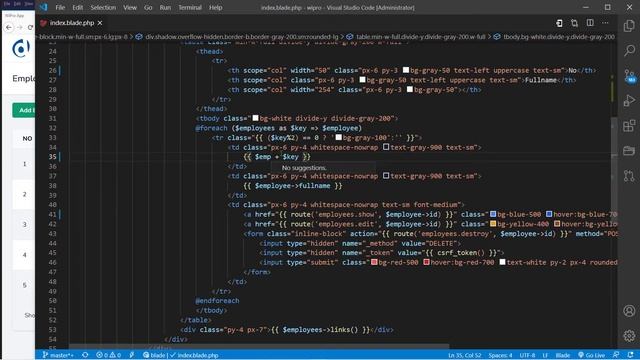Open the pull requests view in activity bar
The width and height of the screenshot is (640, 360).
point(629,176)
